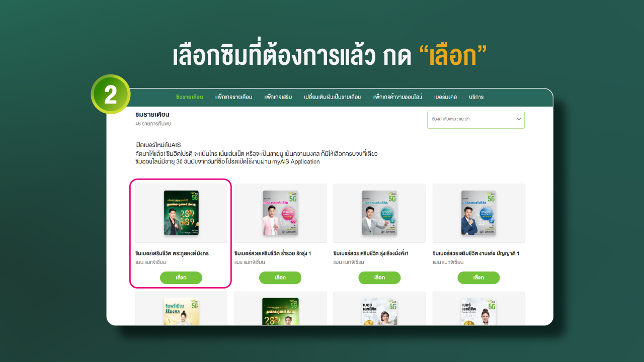Open the ซิมรายเดือน tab
The height and width of the screenshot is (362, 644).
click(x=190, y=97)
